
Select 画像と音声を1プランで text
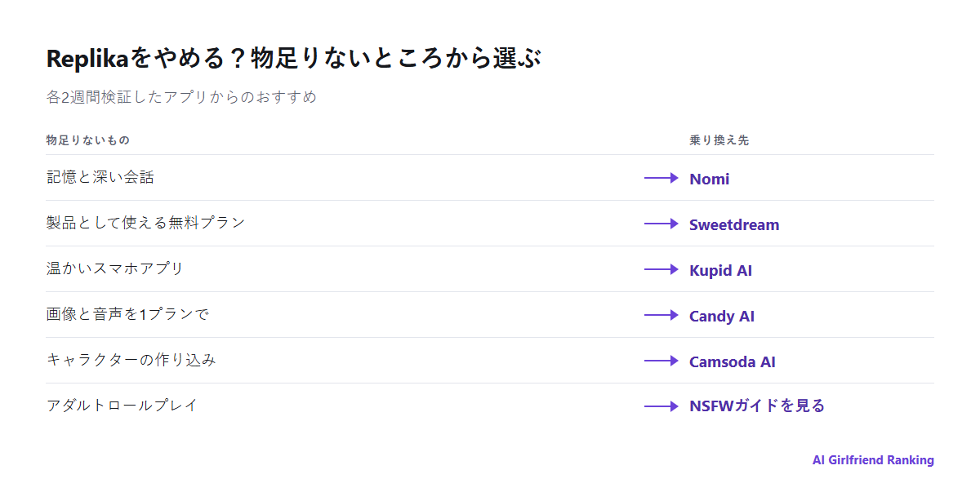pos(128,314)
